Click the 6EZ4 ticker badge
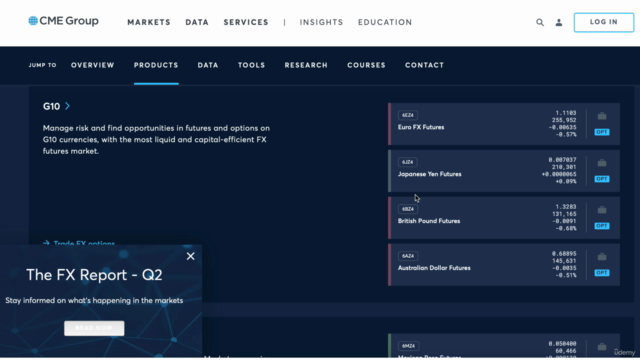 pyautogui.click(x=407, y=116)
